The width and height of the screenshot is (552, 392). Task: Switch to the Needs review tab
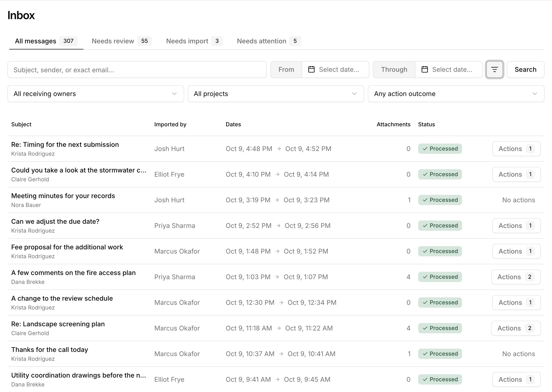tap(122, 41)
